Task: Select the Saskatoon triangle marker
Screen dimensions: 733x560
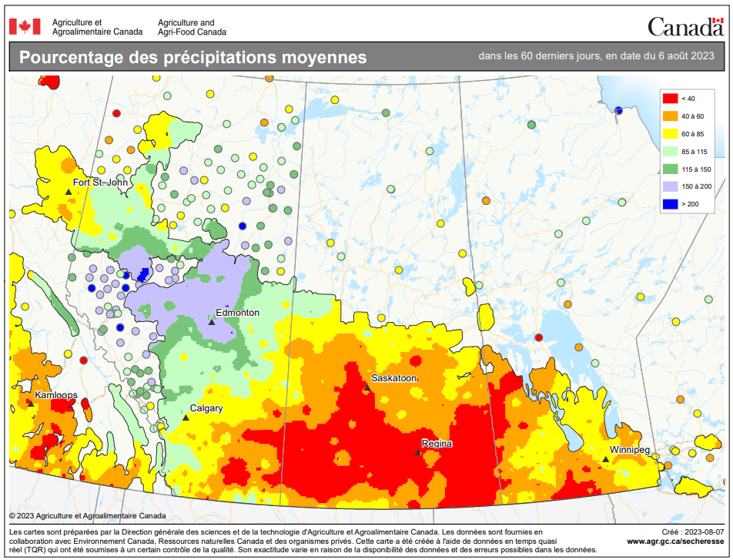Action: (x=367, y=388)
